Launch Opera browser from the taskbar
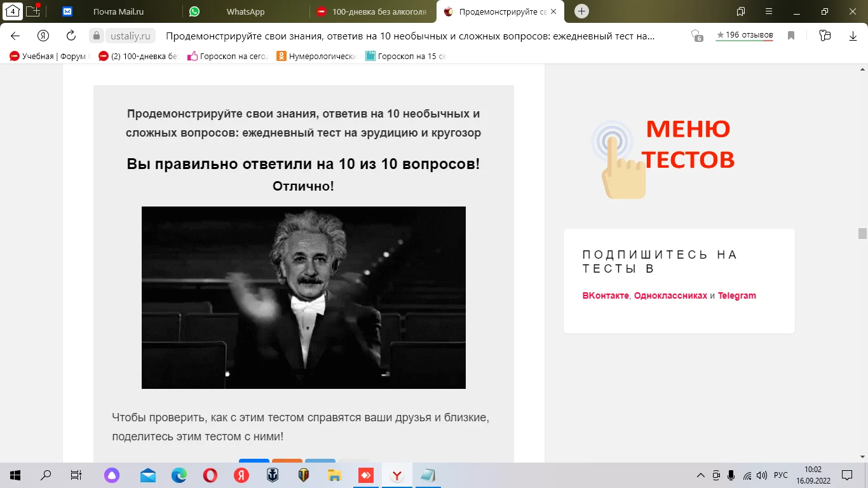Viewport: 868px width, 488px height. [209, 475]
